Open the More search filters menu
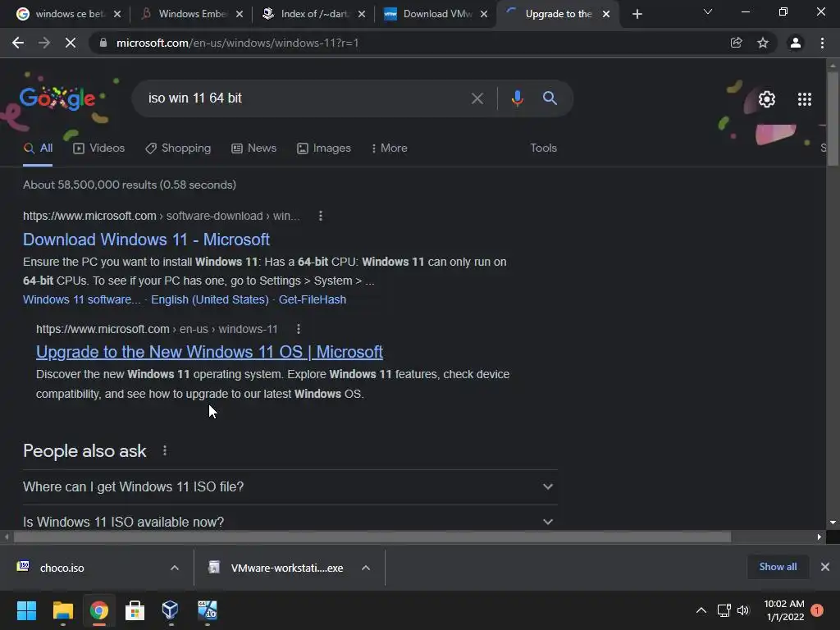840x630 pixels. (x=390, y=148)
